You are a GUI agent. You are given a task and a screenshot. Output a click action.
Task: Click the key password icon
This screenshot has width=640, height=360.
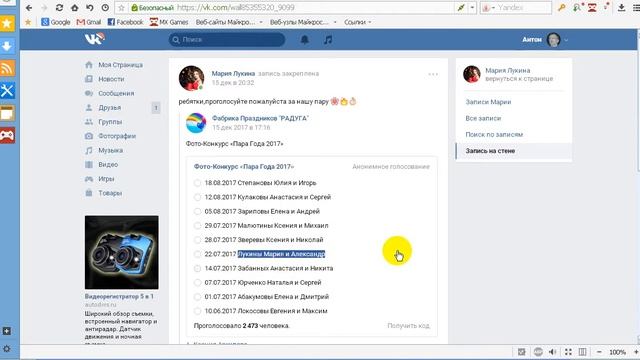(562, 7)
